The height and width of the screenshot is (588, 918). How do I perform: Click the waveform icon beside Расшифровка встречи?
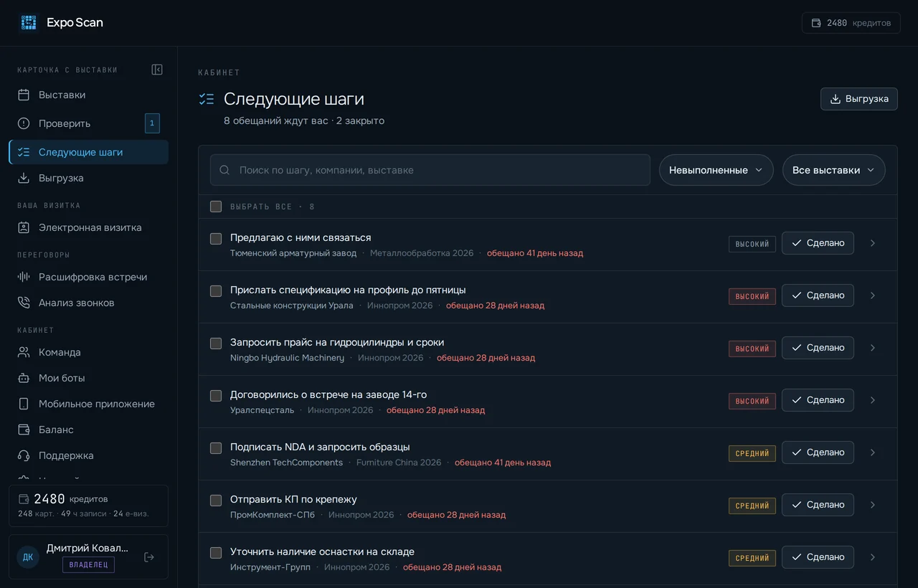coord(24,277)
